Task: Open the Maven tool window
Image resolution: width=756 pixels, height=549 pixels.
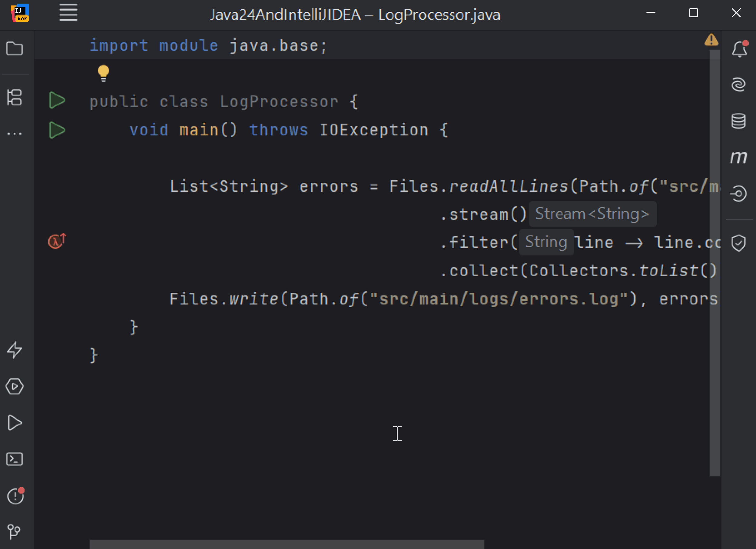Action: point(739,157)
